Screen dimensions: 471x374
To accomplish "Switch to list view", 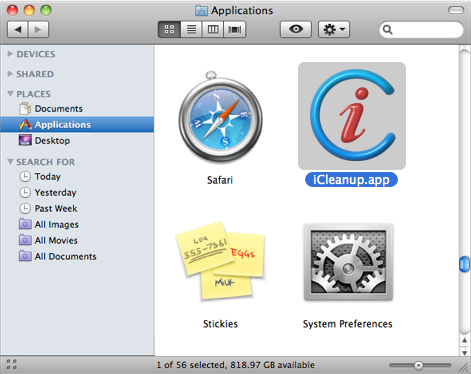I will pyautogui.click(x=191, y=29).
